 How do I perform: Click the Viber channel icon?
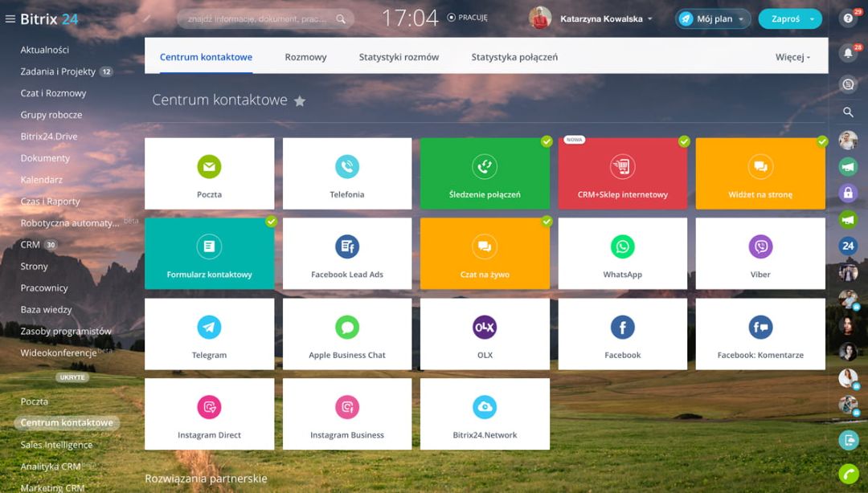[760, 246]
